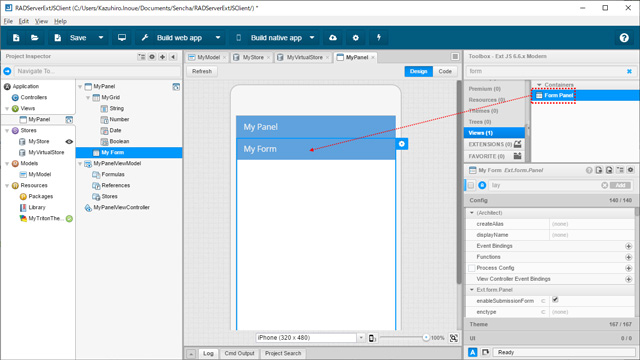Select the Boolean column in MyGrid
The width and height of the screenshot is (640, 360).
[x=119, y=142]
